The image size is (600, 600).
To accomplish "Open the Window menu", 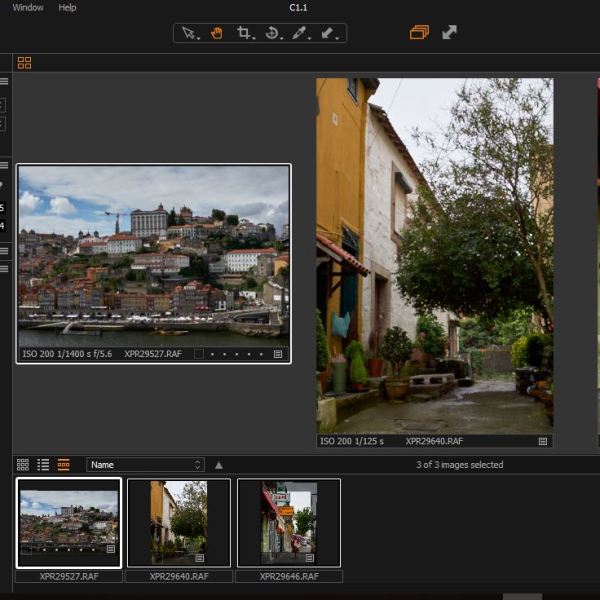I will 28,7.
